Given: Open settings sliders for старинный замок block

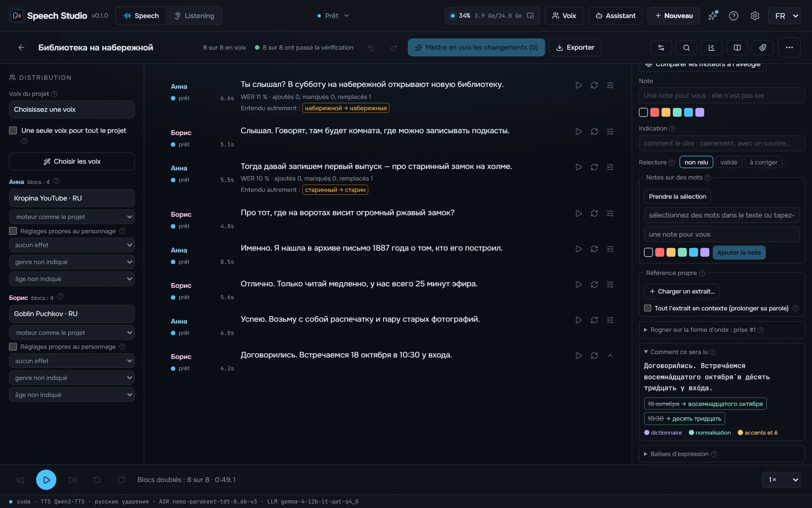Looking at the screenshot, I should (610, 167).
